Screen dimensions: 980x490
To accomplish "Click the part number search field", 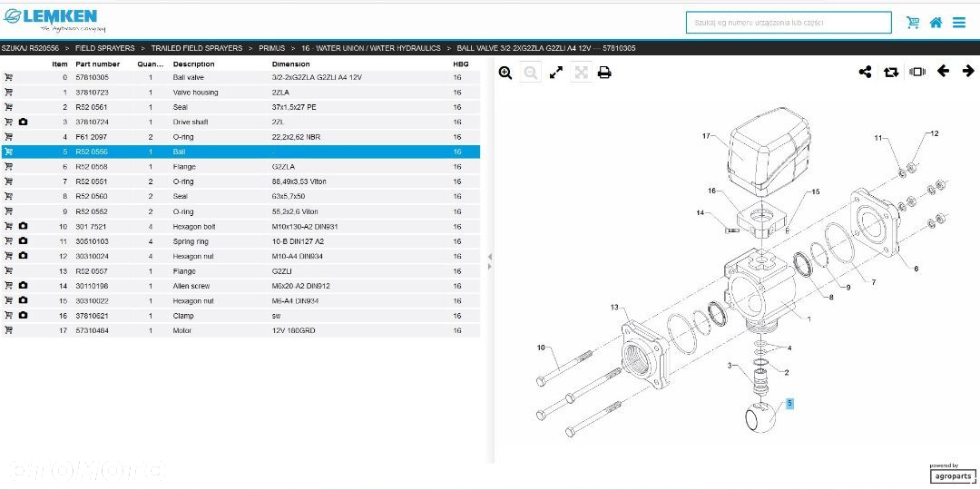I will pyautogui.click(x=789, y=23).
